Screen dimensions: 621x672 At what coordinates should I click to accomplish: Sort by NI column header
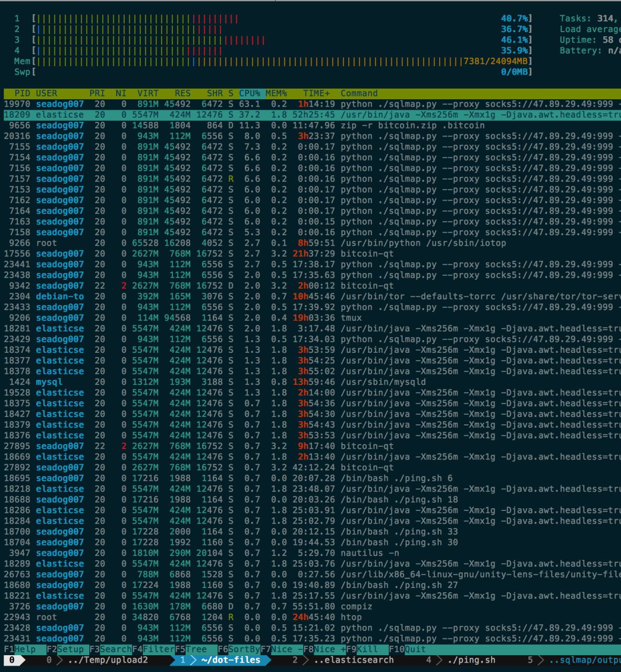tap(121, 93)
